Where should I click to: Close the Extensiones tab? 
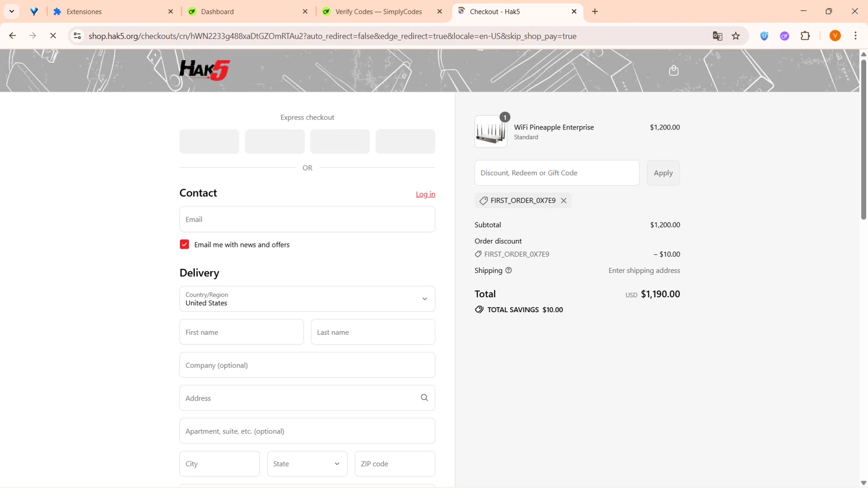click(x=171, y=12)
